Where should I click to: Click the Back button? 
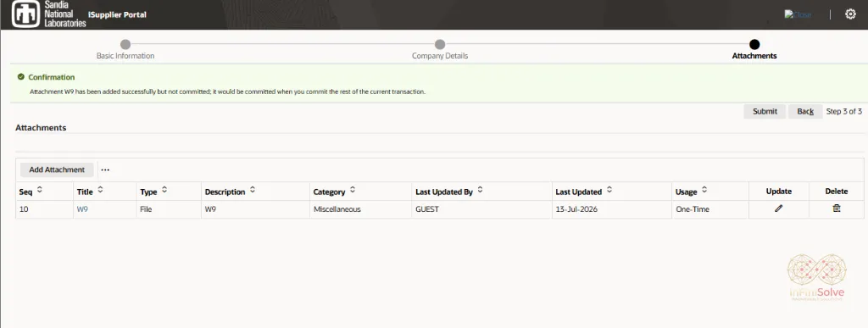click(805, 111)
